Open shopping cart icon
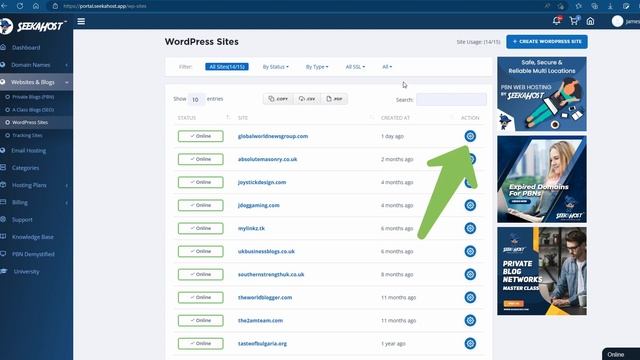This screenshot has height=360, width=640. tap(574, 21)
